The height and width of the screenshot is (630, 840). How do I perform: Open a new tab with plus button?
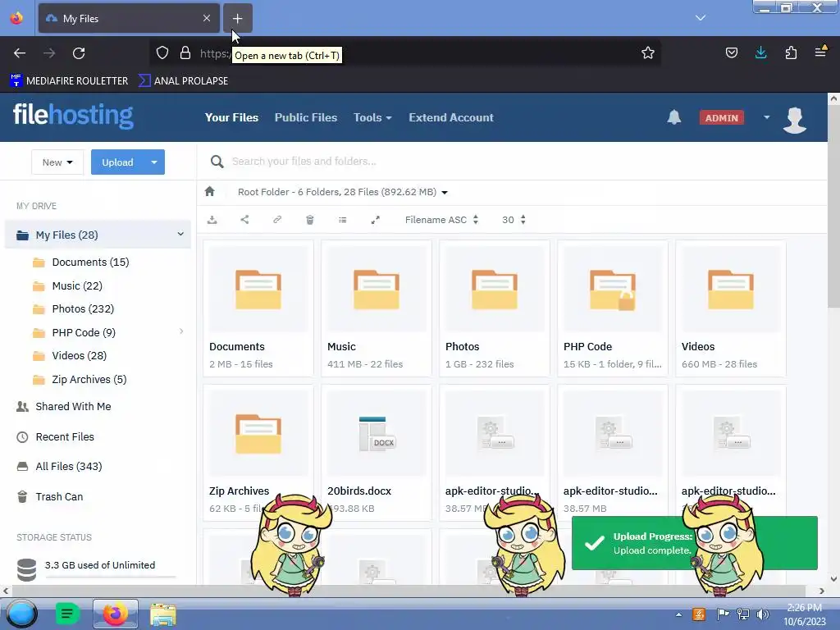point(237,19)
